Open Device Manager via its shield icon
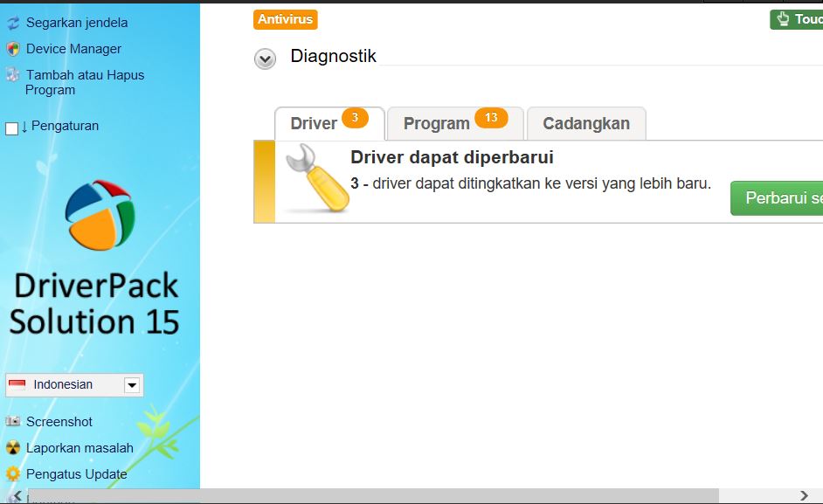The width and height of the screenshot is (823, 504). (x=13, y=49)
